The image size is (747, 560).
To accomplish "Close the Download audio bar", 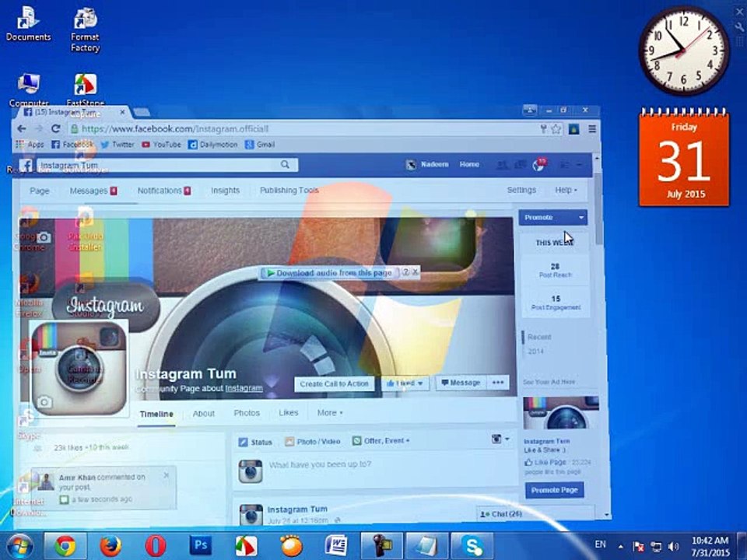I will click(x=416, y=272).
